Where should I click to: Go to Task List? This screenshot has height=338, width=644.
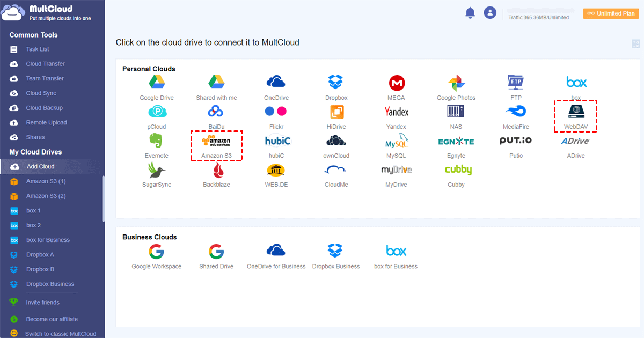tap(38, 49)
